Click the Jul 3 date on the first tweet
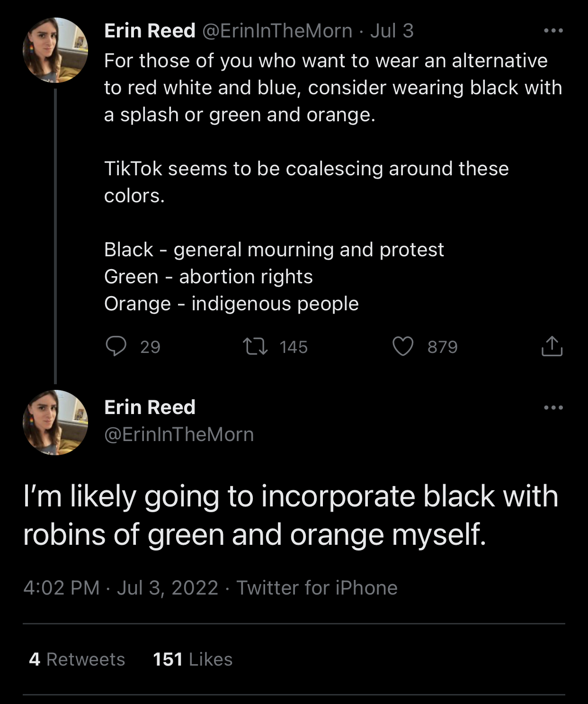Viewport: 588px width, 704px height. tap(392, 31)
